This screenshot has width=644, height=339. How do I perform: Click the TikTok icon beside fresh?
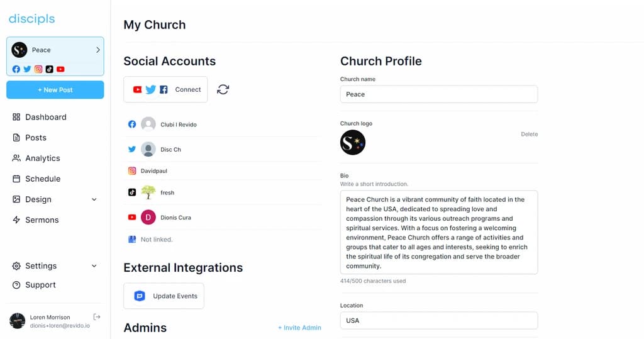132,192
